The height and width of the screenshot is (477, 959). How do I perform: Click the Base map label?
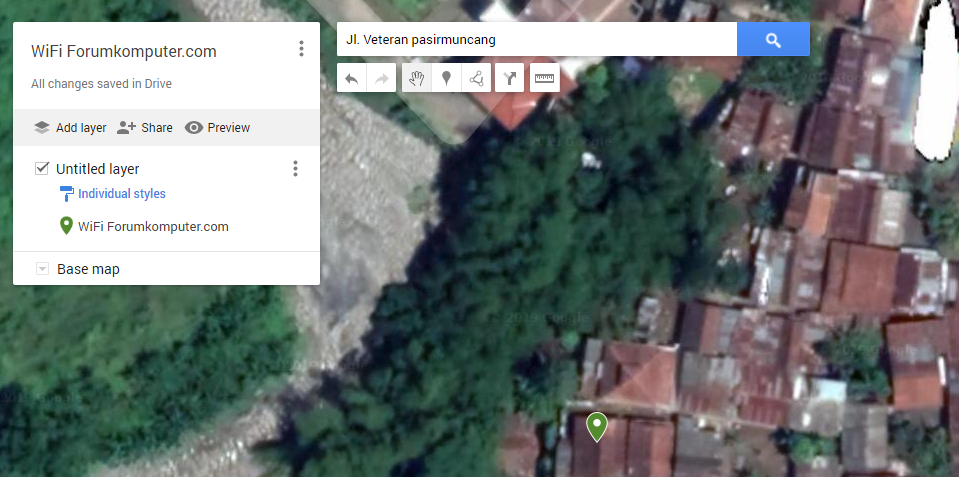(x=88, y=269)
